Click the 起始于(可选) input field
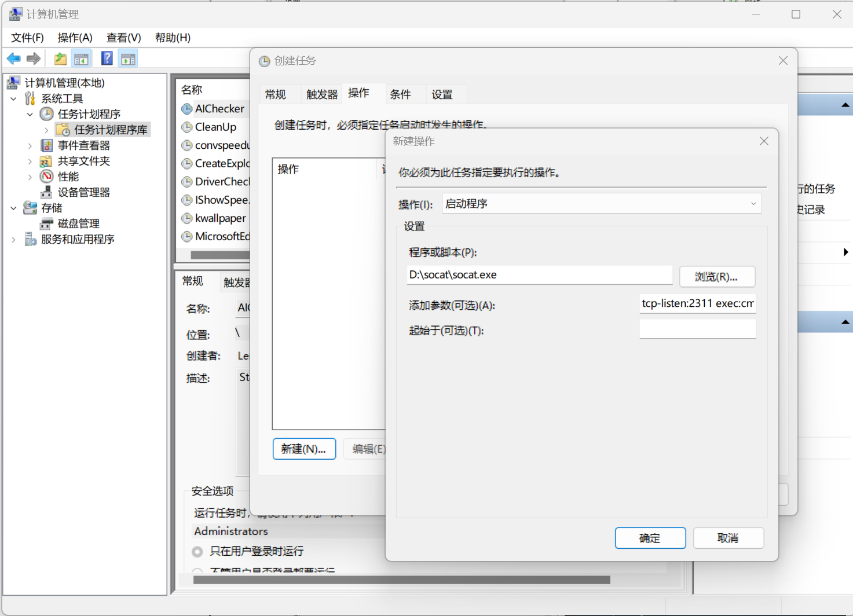The width and height of the screenshot is (853, 616). coord(697,328)
